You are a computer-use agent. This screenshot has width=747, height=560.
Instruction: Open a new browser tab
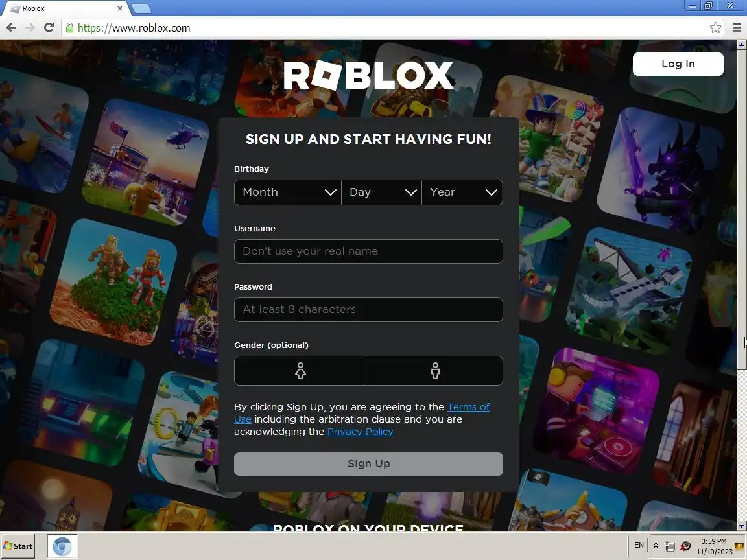[x=141, y=8]
